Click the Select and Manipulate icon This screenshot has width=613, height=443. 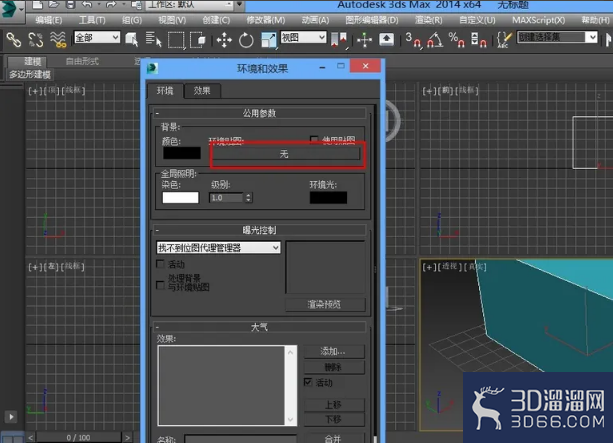coord(364,40)
